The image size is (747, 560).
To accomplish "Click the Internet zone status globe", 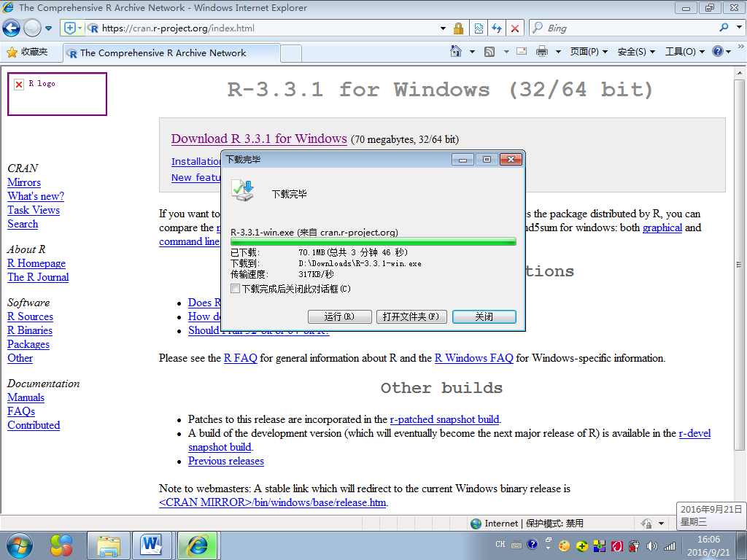I will (476, 524).
